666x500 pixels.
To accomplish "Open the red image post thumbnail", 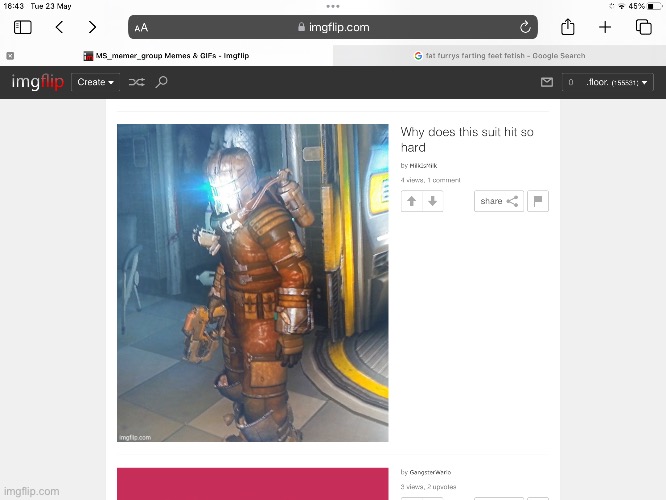I will [x=253, y=484].
